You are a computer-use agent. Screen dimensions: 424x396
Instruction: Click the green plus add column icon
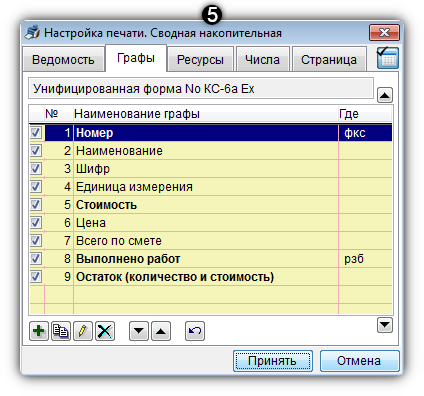click(x=39, y=331)
